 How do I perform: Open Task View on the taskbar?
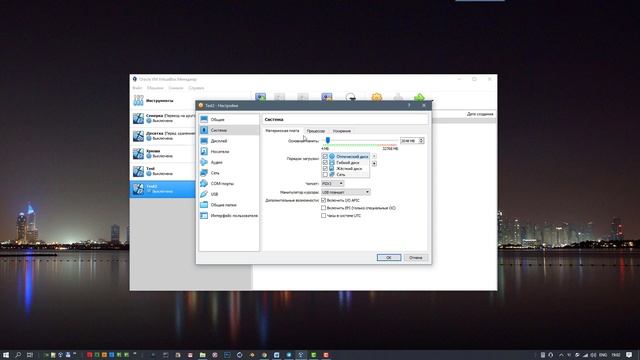click(x=29, y=355)
